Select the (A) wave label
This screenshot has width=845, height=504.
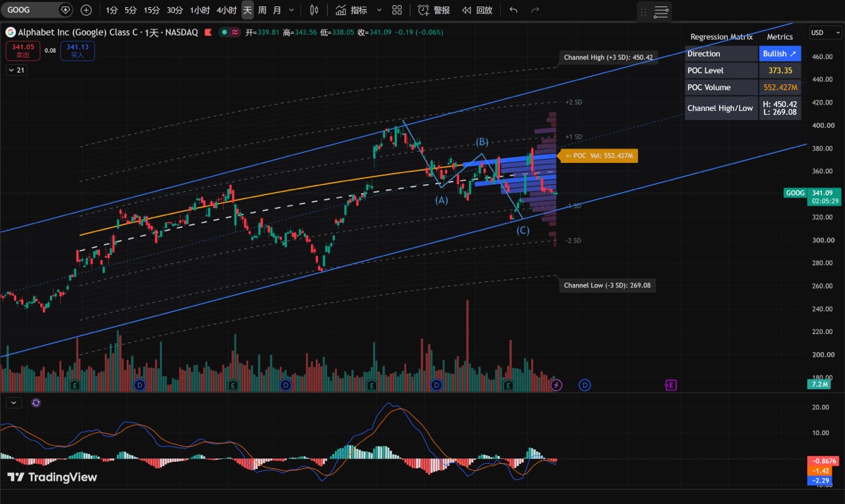(441, 200)
